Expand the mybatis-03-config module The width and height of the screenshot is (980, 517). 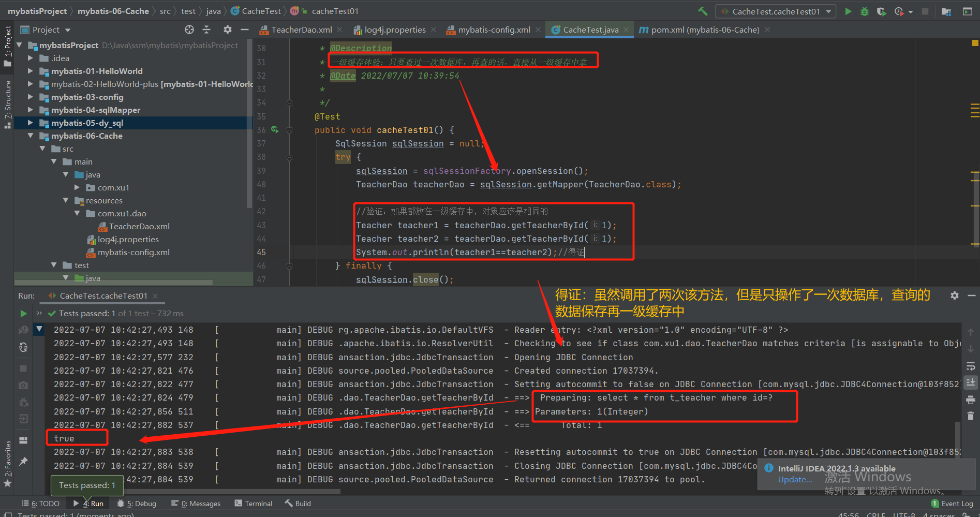pyautogui.click(x=31, y=97)
